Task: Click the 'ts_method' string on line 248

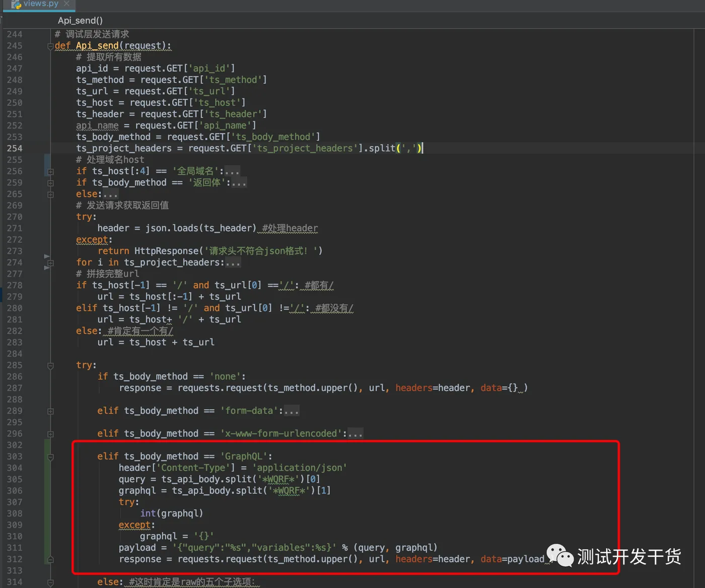Action: click(233, 80)
